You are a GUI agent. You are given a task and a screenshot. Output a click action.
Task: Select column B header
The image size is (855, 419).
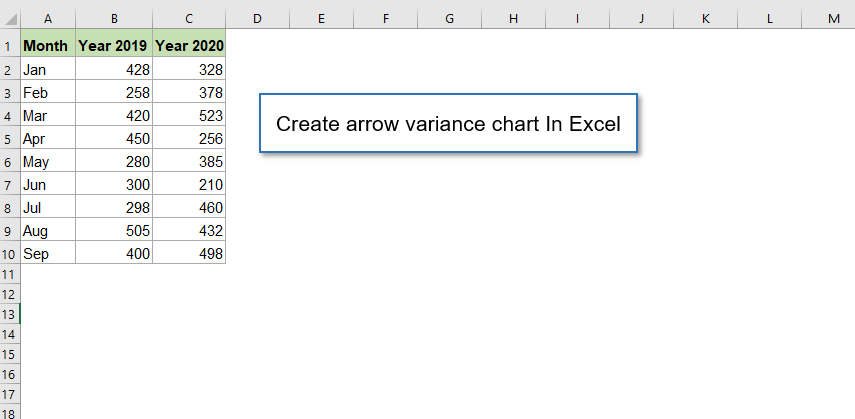tap(114, 19)
